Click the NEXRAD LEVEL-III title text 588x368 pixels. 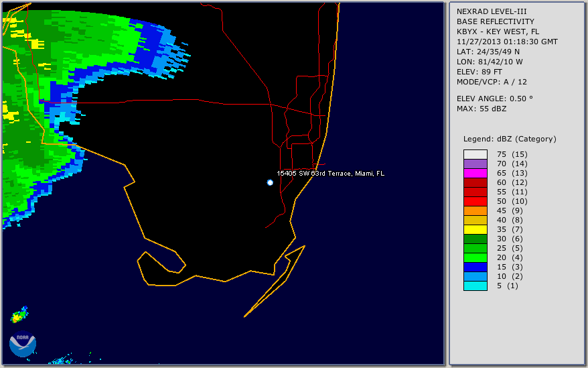coord(492,11)
